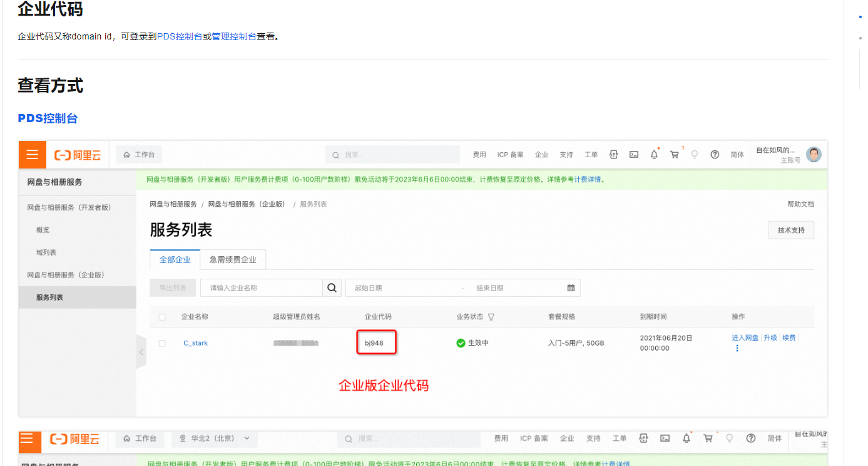Click the lightbulb icon in lower console header
Image resolution: width=868 pixels, height=466 pixels.
[730, 438]
